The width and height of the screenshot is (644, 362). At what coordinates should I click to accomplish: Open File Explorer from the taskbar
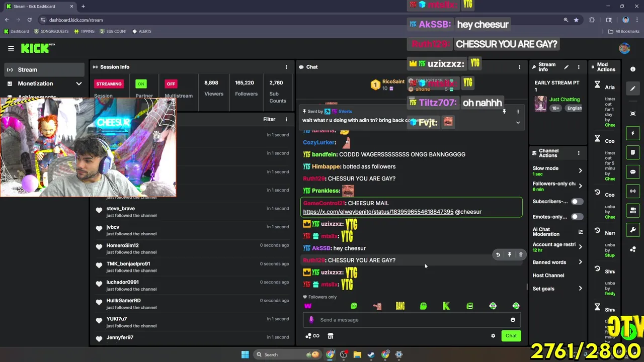pos(357,354)
